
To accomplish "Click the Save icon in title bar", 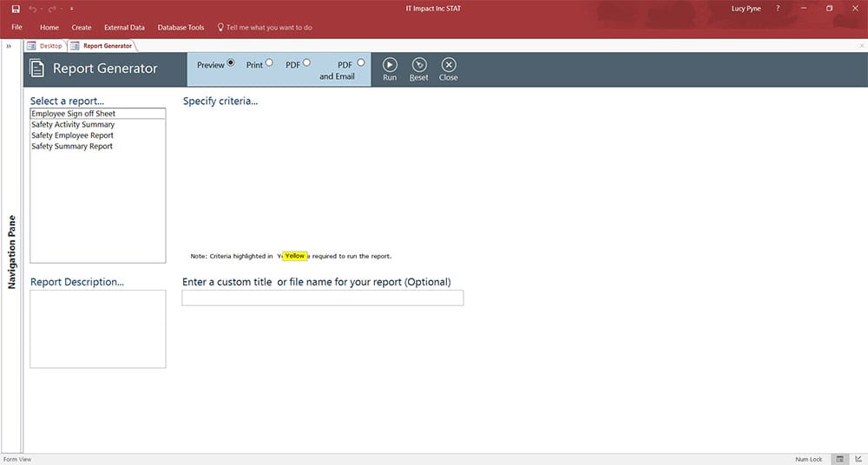I will [16, 9].
